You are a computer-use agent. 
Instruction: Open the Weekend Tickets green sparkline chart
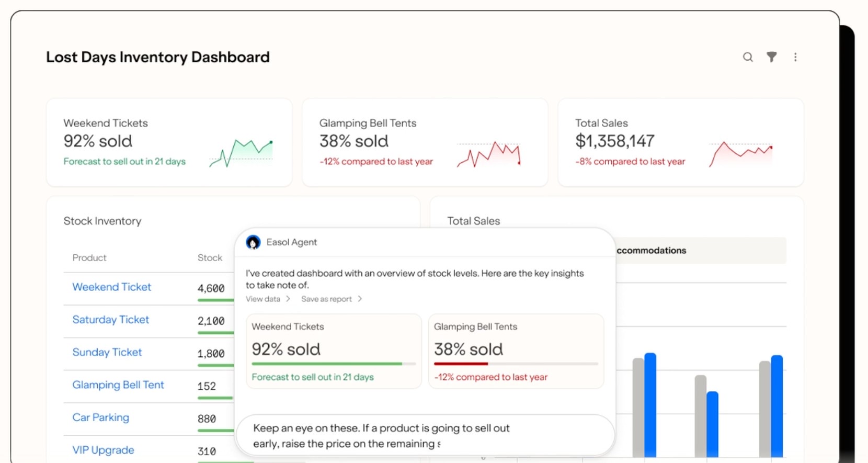click(241, 153)
